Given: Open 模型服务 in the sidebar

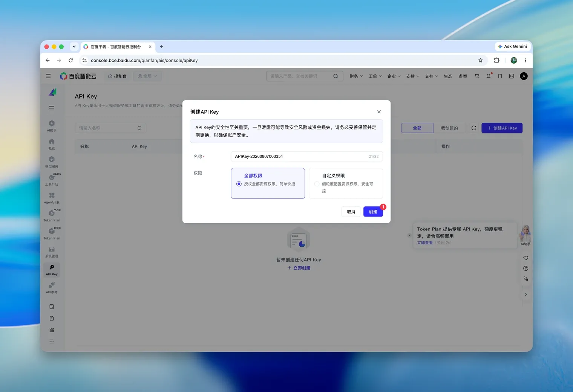Looking at the screenshot, I should tap(52, 162).
